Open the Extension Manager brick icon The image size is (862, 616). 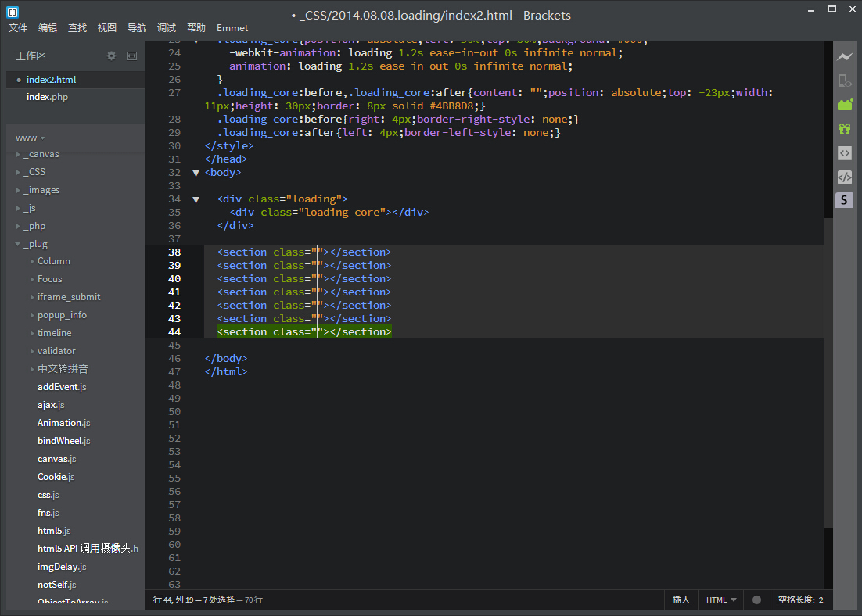(x=844, y=105)
